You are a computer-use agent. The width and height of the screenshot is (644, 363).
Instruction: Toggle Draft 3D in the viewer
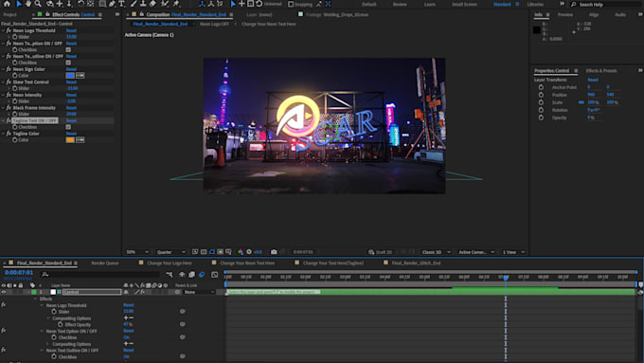pos(381,251)
